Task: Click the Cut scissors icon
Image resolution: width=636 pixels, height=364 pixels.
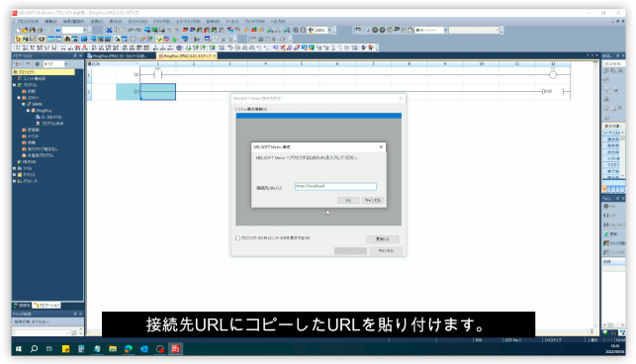Action: [109, 30]
